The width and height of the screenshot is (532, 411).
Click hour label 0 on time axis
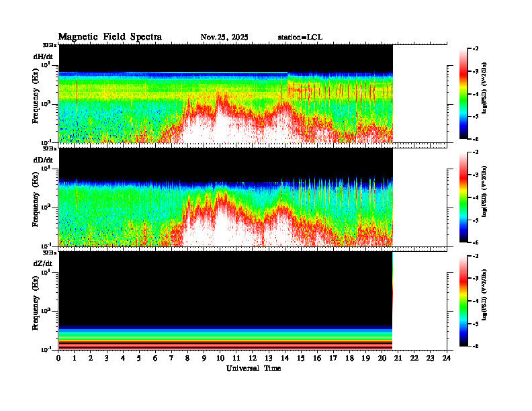tap(58, 358)
